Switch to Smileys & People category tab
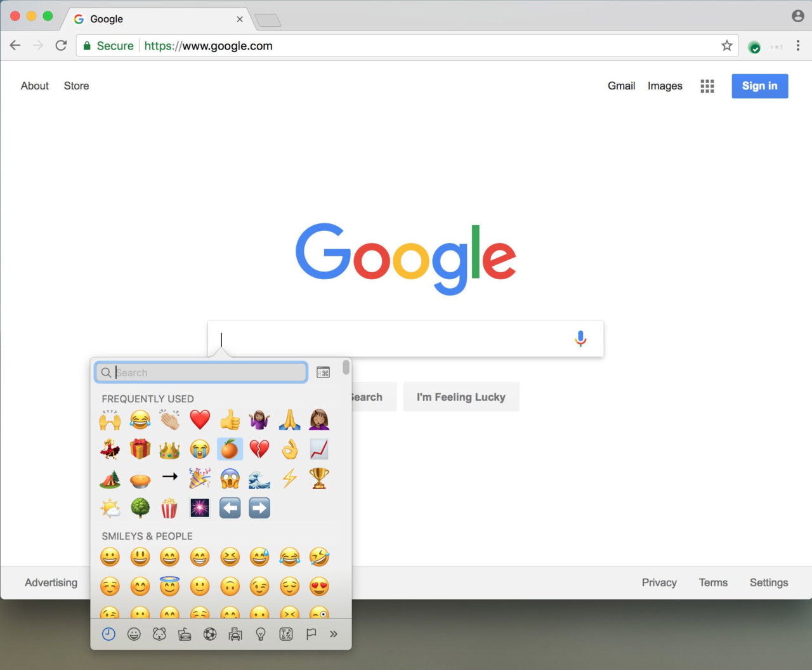Screen dimensions: 812x670 coord(134,634)
